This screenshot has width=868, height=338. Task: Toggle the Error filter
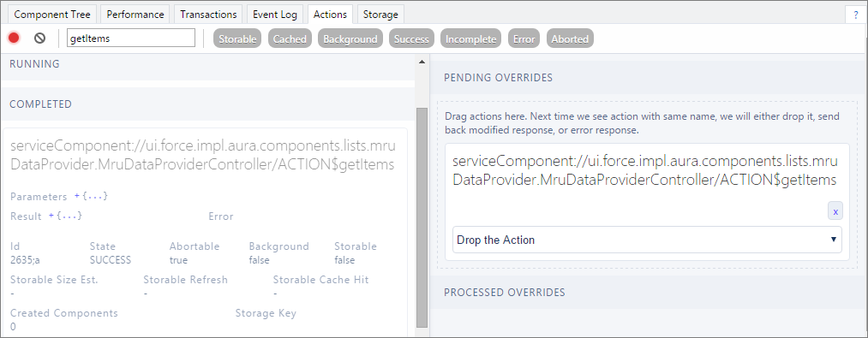pyautogui.click(x=524, y=39)
